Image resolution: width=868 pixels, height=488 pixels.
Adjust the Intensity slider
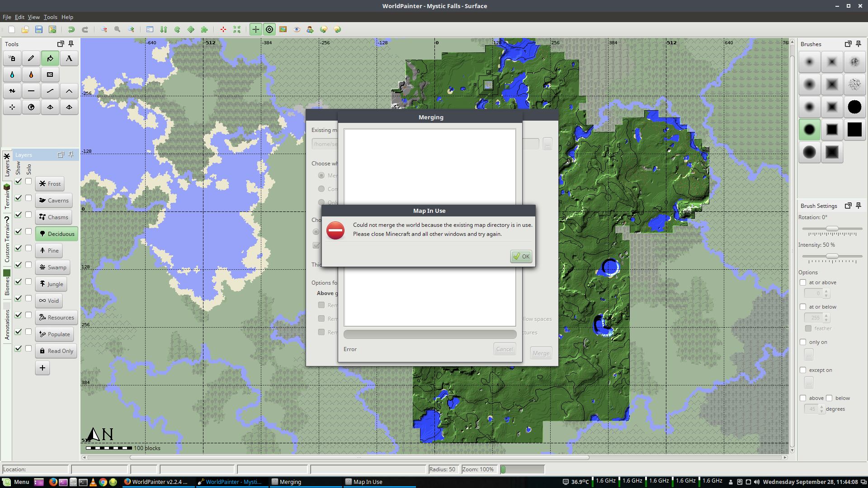832,256
